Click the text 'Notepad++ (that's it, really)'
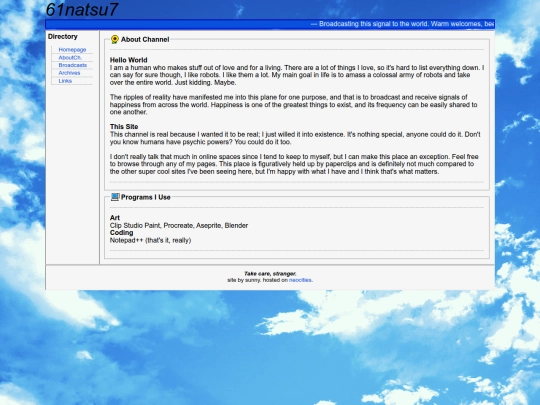This screenshot has height=405, width=540. tap(150, 240)
